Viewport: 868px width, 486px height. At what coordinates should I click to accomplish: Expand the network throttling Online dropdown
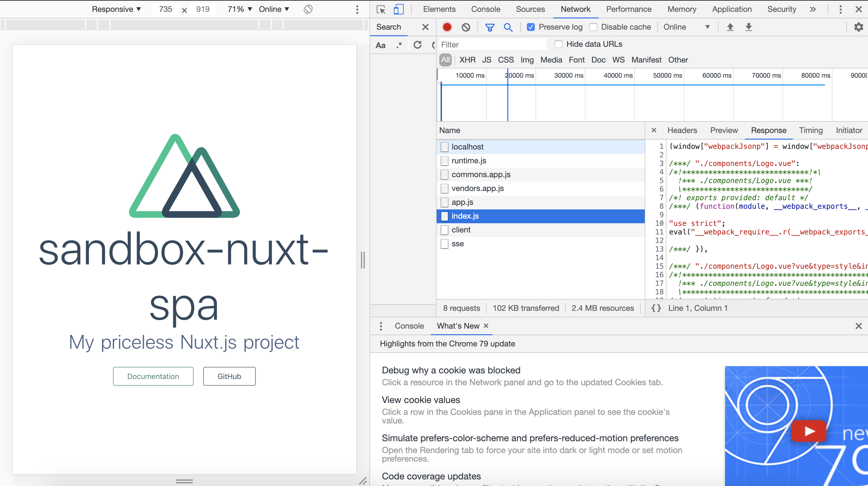(686, 27)
